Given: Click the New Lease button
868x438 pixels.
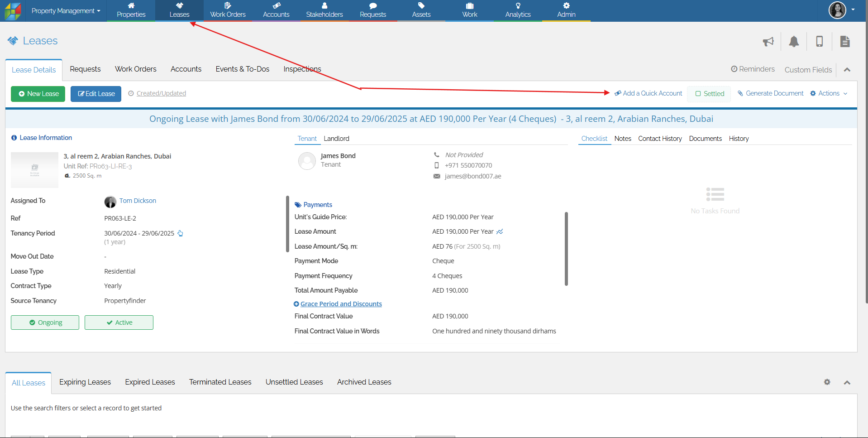Looking at the screenshot, I should pyautogui.click(x=38, y=94).
